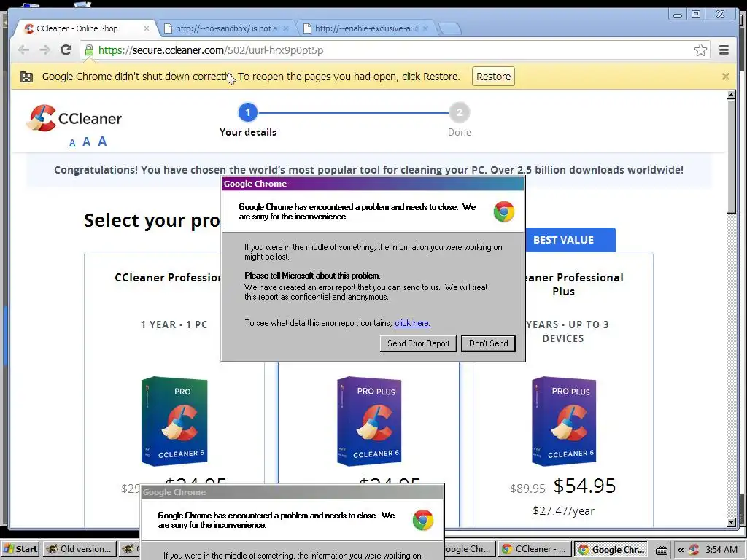
Task: Open the Chrome hamburger menu
Action: click(724, 50)
